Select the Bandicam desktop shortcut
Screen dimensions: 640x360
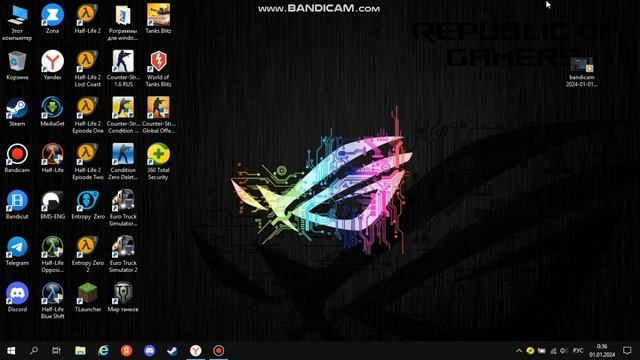tap(17, 158)
